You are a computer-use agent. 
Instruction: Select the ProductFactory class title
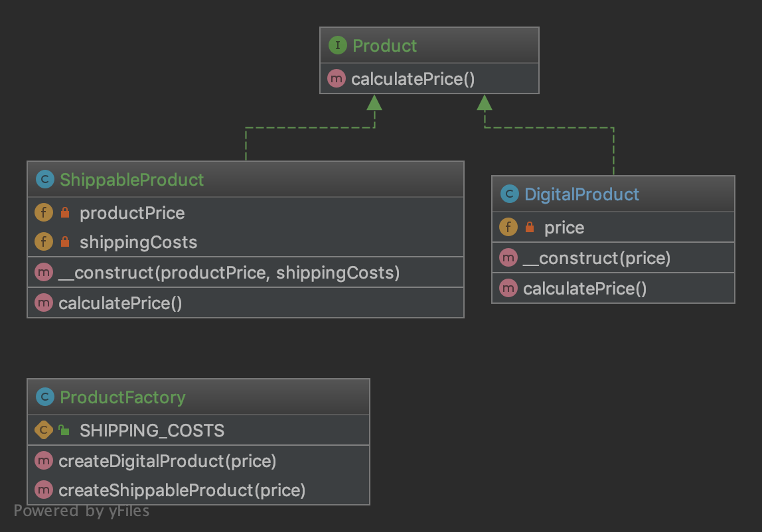(x=122, y=397)
